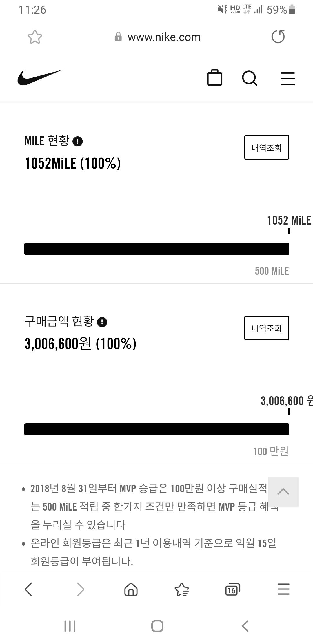Tap the purchase amount progress bar
313x644 pixels.
tap(156, 429)
